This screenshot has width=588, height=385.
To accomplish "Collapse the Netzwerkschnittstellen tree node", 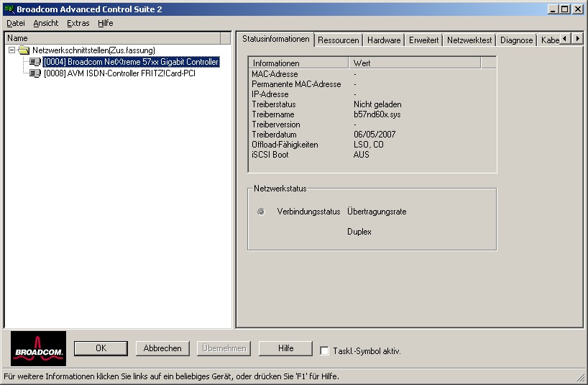I will 12,50.
